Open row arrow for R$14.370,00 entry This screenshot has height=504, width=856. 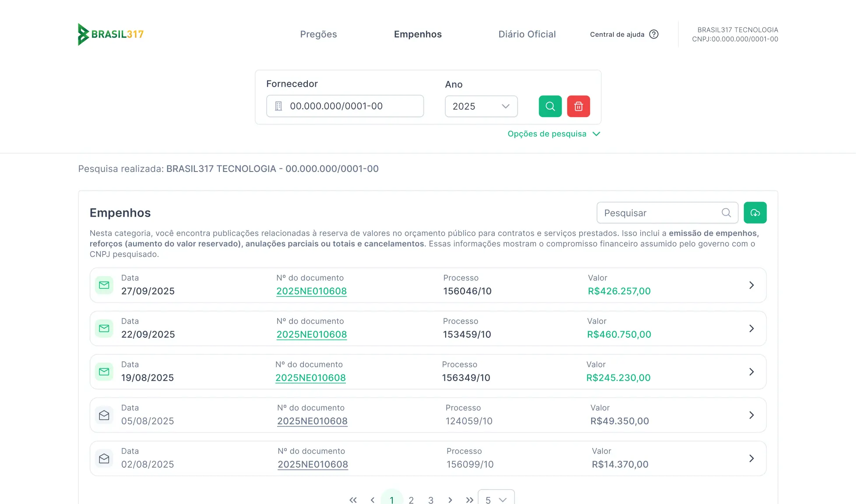click(751, 458)
